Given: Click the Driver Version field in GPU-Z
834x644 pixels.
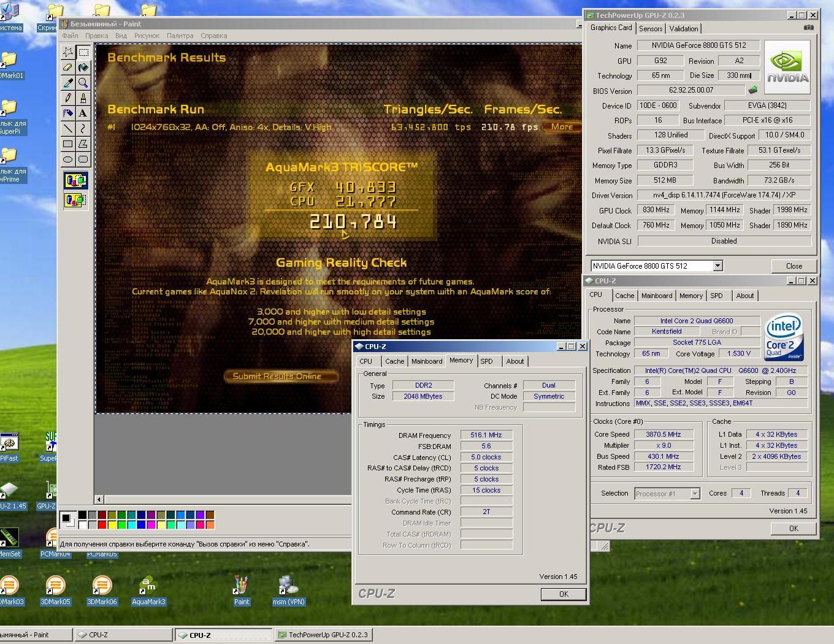Looking at the screenshot, I should (724, 195).
